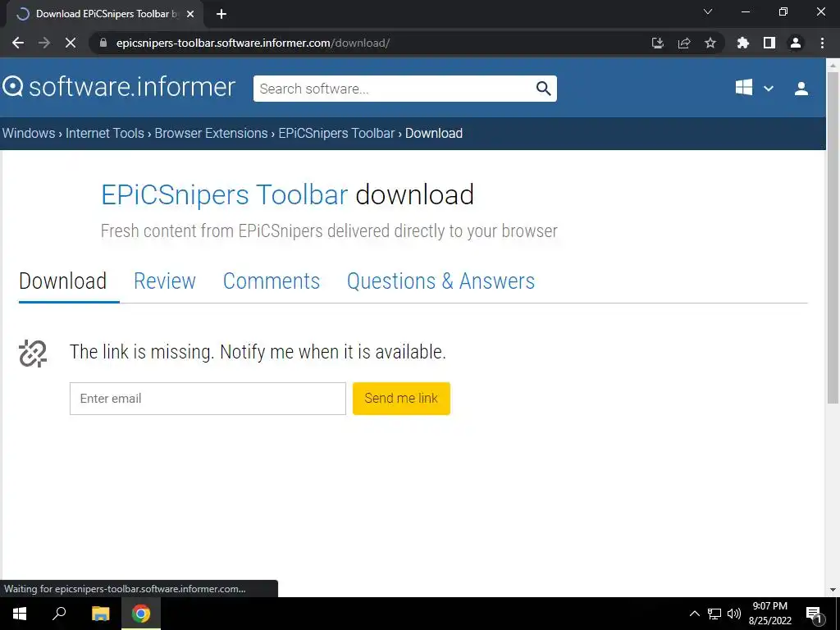Click the Chrome taskbar icon

(x=141, y=614)
